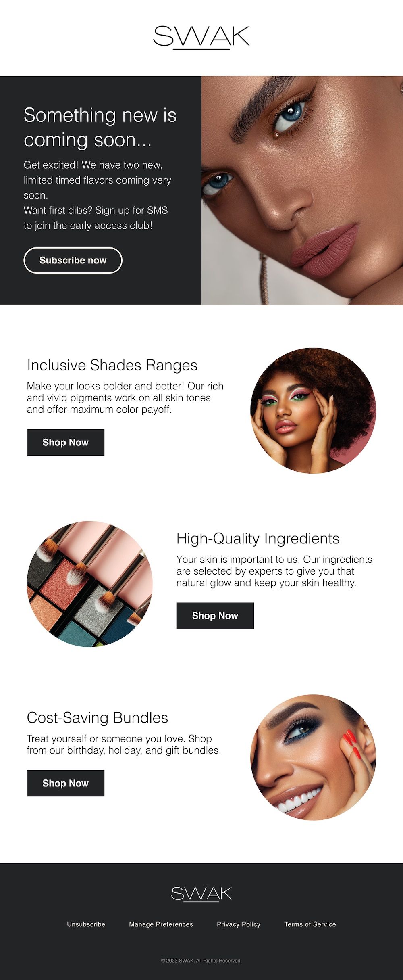This screenshot has width=403, height=980.
Task: Shop Now under Cost-Saving Bundles
Action: [66, 783]
